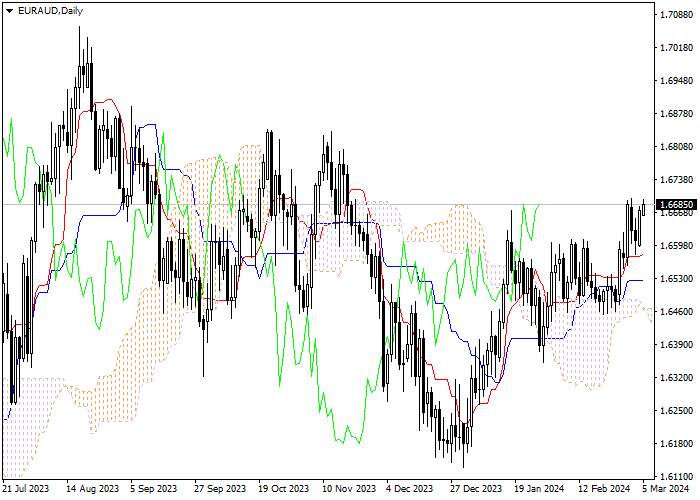
Task: Select the 27 Dec 2023 date label
Action: coord(476,489)
